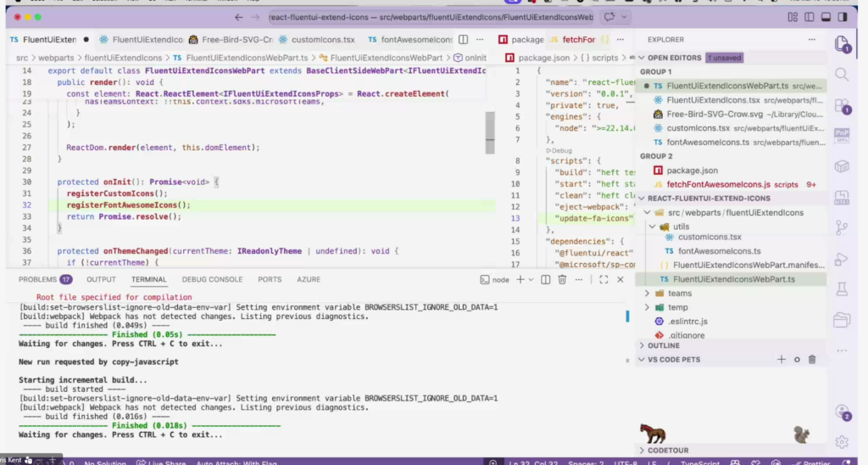868x465 pixels.
Task: Remove pets using VS Code Pets trash icon
Action: (x=812, y=360)
